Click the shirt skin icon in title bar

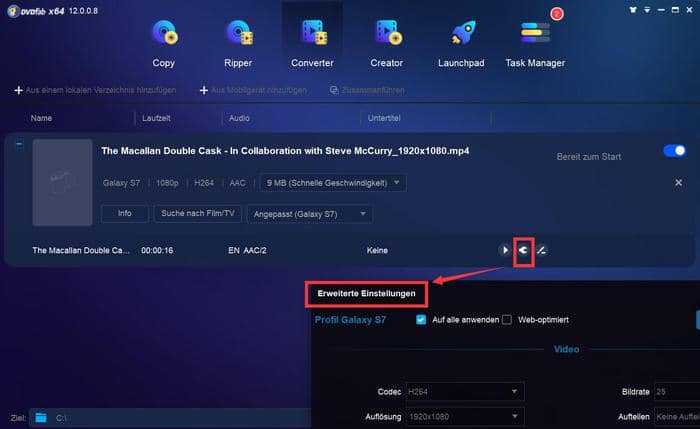coord(633,9)
